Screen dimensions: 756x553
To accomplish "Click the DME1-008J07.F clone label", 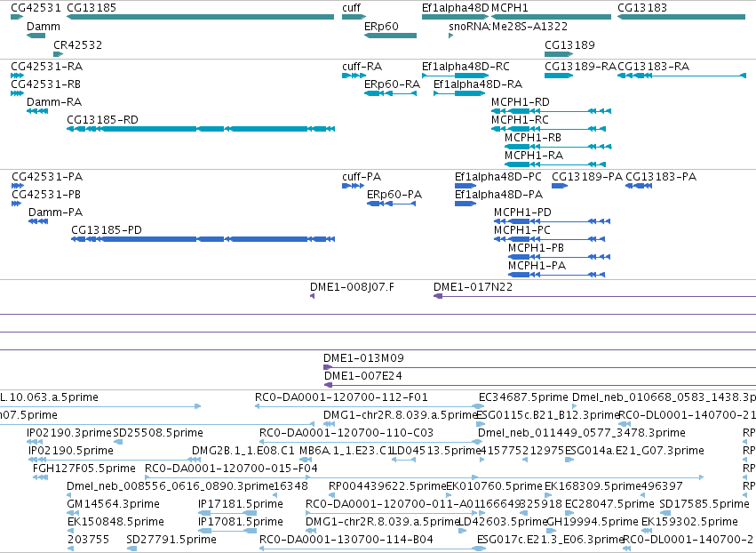I will click(x=352, y=287).
